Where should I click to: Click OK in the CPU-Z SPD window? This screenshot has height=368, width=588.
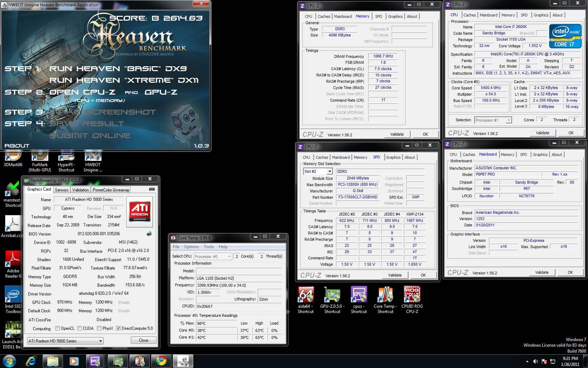coord(423,275)
